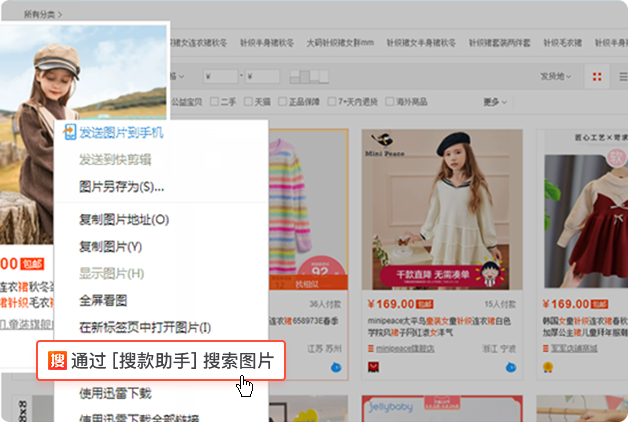Enable the 7+天内退货 checkbox
The image size is (628, 422).
[x=332, y=102]
